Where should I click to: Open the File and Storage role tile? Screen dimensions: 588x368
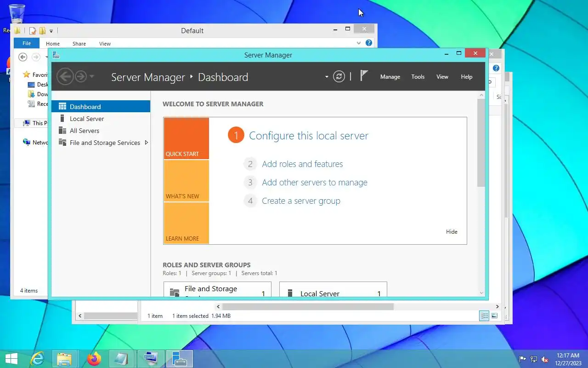pyautogui.click(x=217, y=289)
